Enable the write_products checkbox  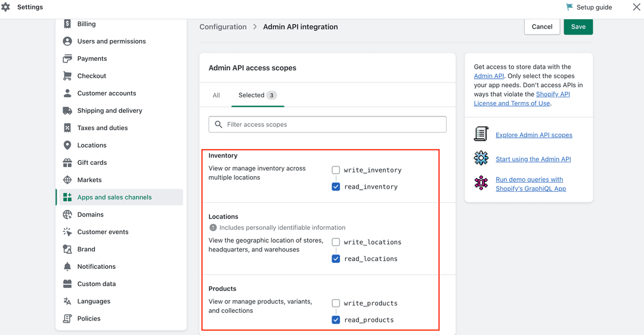pyautogui.click(x=336, y=303)
